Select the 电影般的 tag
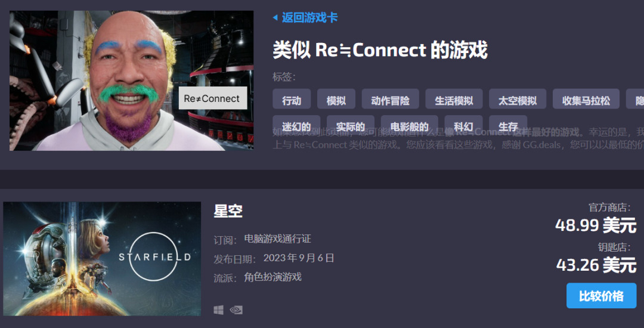This screenshot has height=328, width=644. pyautogui.click(x=410, y=125)
